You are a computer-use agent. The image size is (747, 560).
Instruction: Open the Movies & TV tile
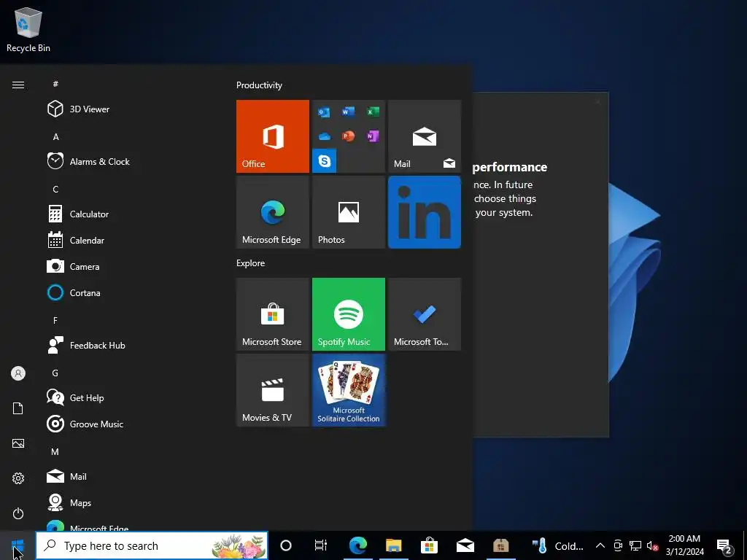tap(273, 390)
